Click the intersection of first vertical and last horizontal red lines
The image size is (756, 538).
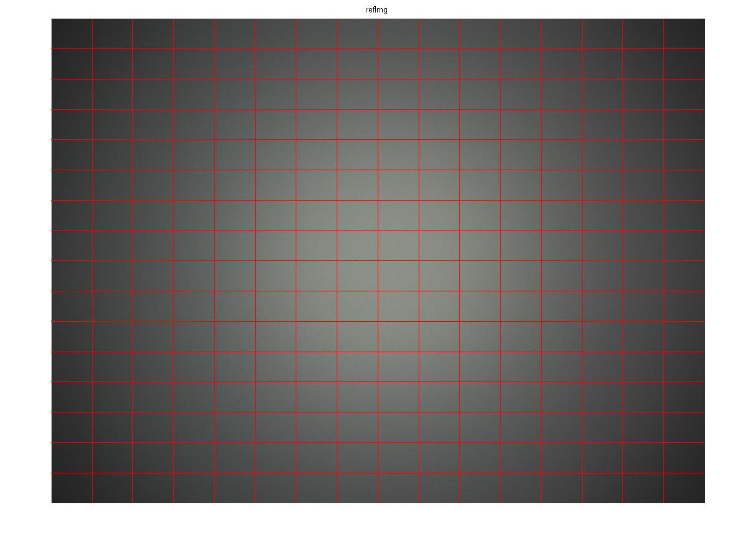click(x=92, y=473)
